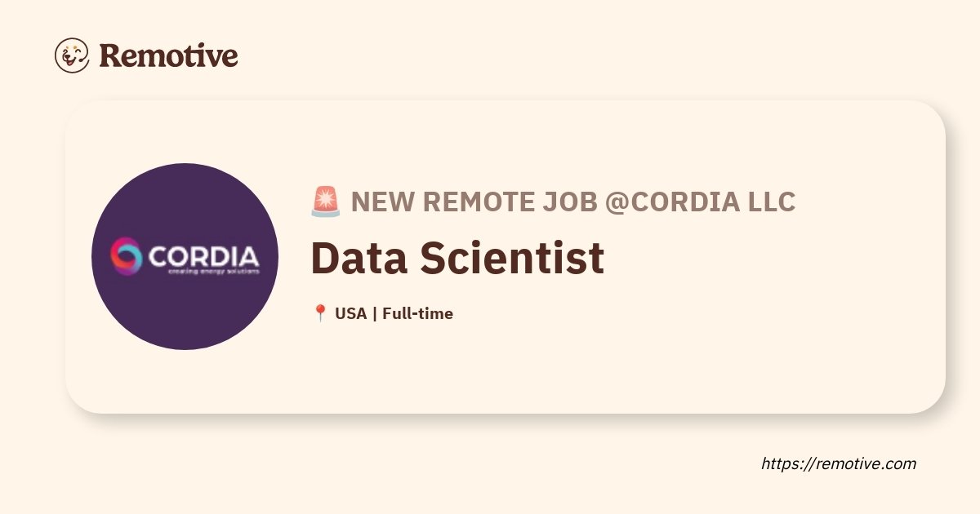
Task: Click the red location pin icon
Action: click(320, 313)
